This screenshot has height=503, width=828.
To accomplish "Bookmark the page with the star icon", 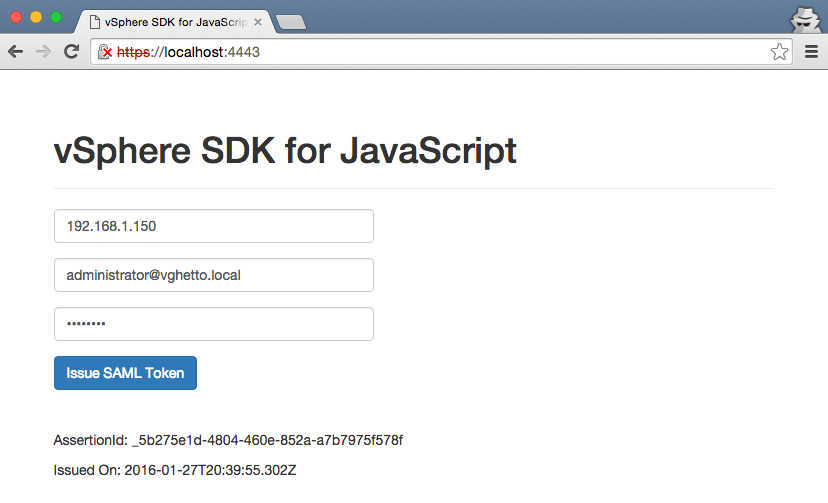I will [x=779, y=52].
